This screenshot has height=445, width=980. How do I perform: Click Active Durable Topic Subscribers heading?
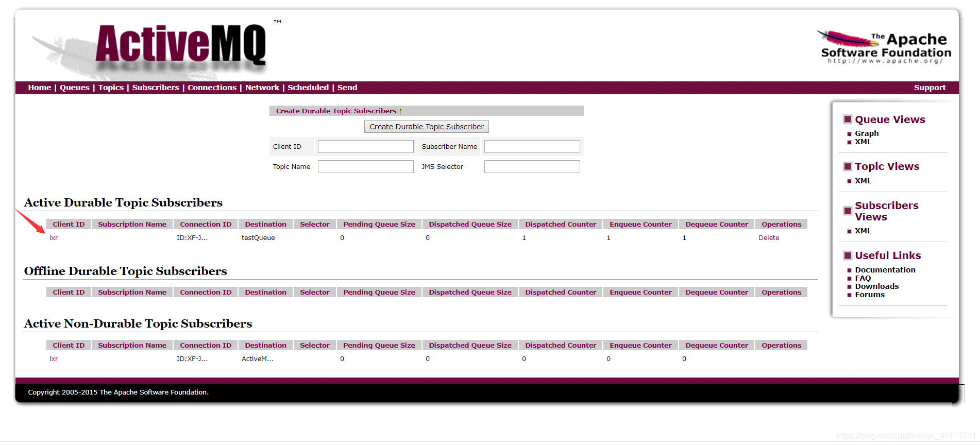pyautogui.click(x=123, y=202)
